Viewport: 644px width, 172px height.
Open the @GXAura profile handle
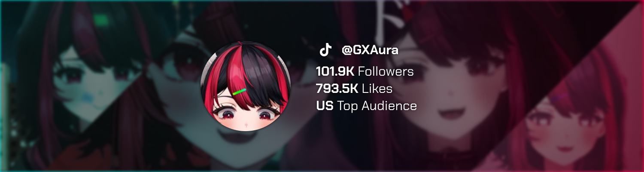click(370, 50)
